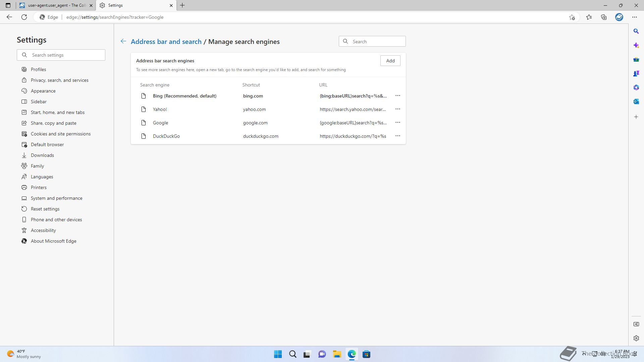644x362 pixels.
Task: Open System and performance
Action: click(56, 198)
